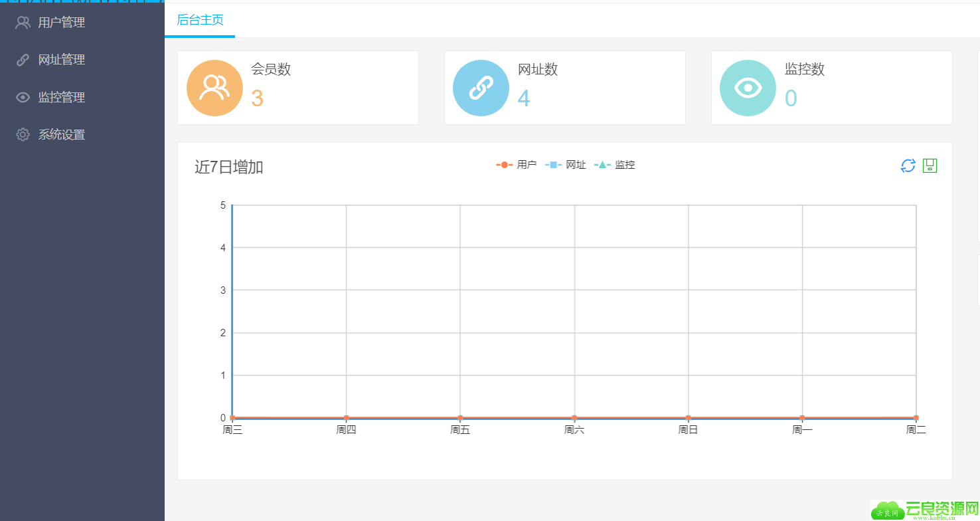This screenshot has width=980, height=521.
Task: Save the chart as image
Action: point(930,165)
